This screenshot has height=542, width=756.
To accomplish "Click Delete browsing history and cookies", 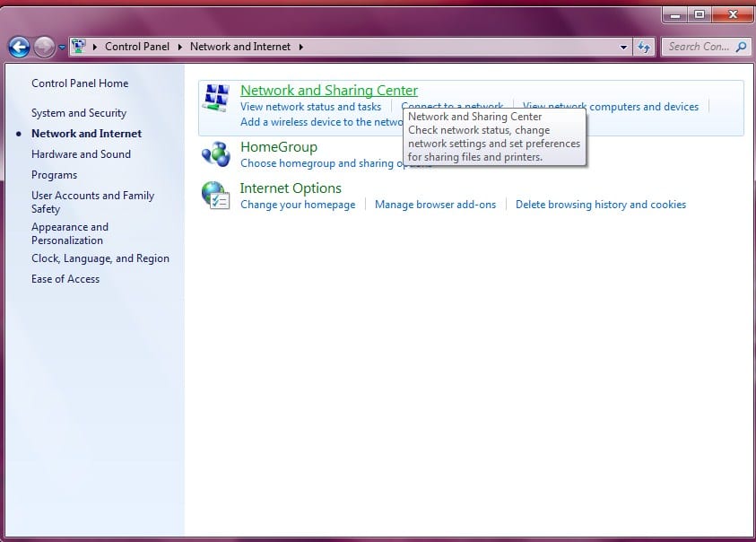I will point(601,205).
